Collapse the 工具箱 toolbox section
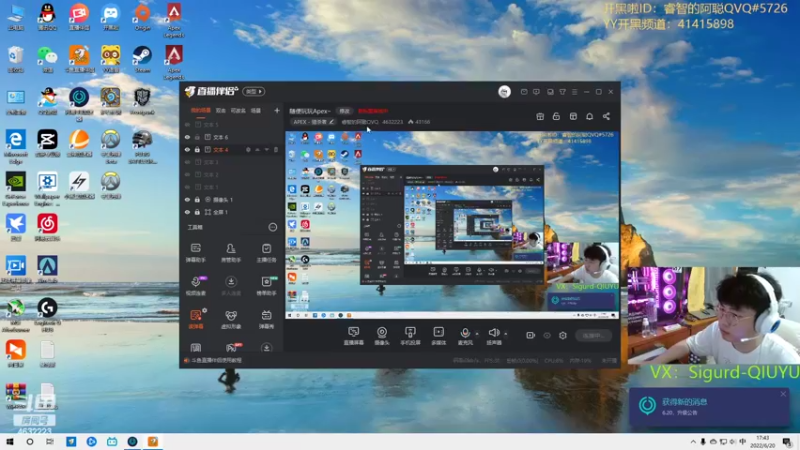Screen dimensions: 800x450 pyautogui.click(x=272, y=227)
